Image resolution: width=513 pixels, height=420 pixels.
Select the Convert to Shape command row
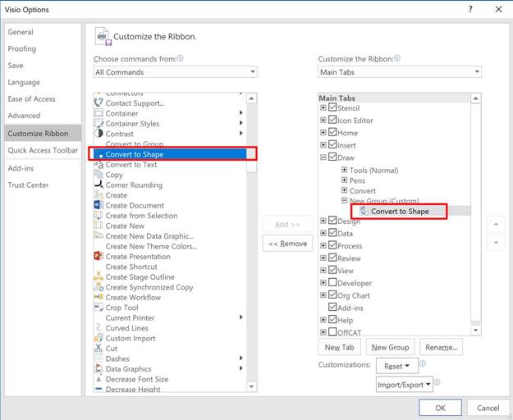point(170,154)
